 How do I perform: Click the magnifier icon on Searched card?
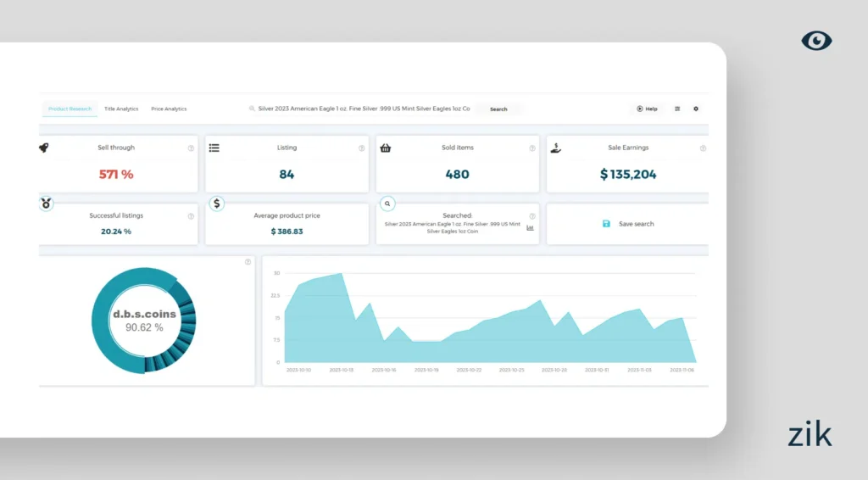click(x=387, y=204)
